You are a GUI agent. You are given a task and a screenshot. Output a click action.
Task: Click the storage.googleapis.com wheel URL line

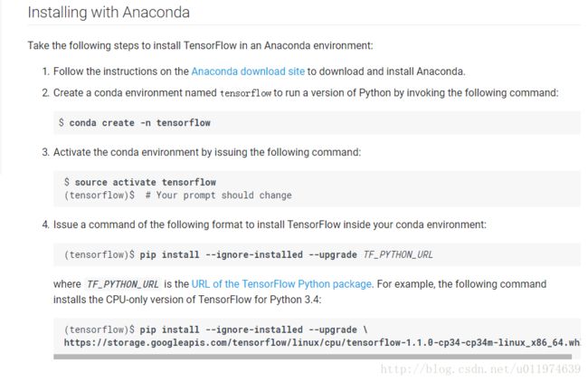(321, 342)
